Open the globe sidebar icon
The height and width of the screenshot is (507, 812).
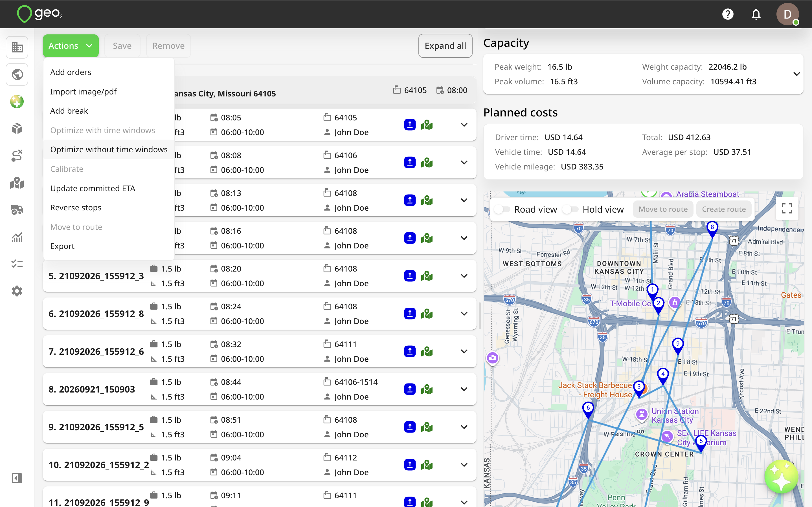click(17, 74)
